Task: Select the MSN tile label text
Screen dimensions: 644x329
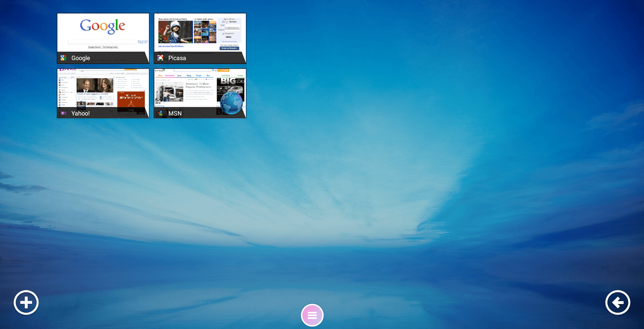Action: 175,113
